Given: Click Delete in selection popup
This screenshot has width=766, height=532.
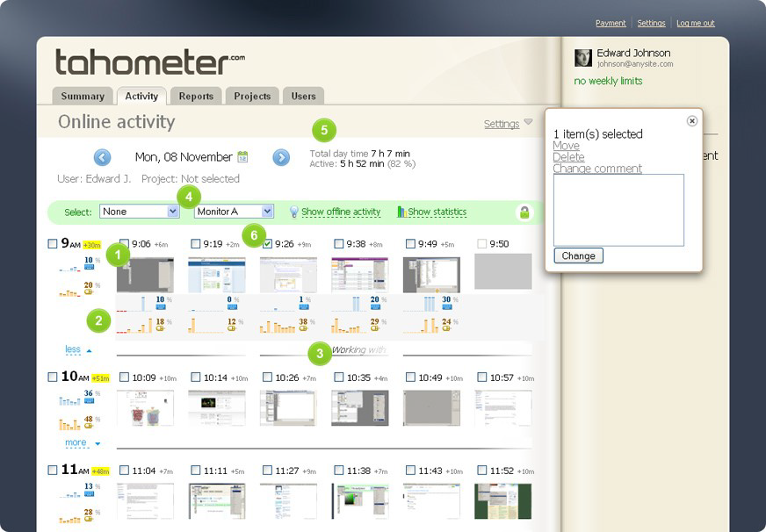Looking at the screenshot, I should [x=568, y=156].
